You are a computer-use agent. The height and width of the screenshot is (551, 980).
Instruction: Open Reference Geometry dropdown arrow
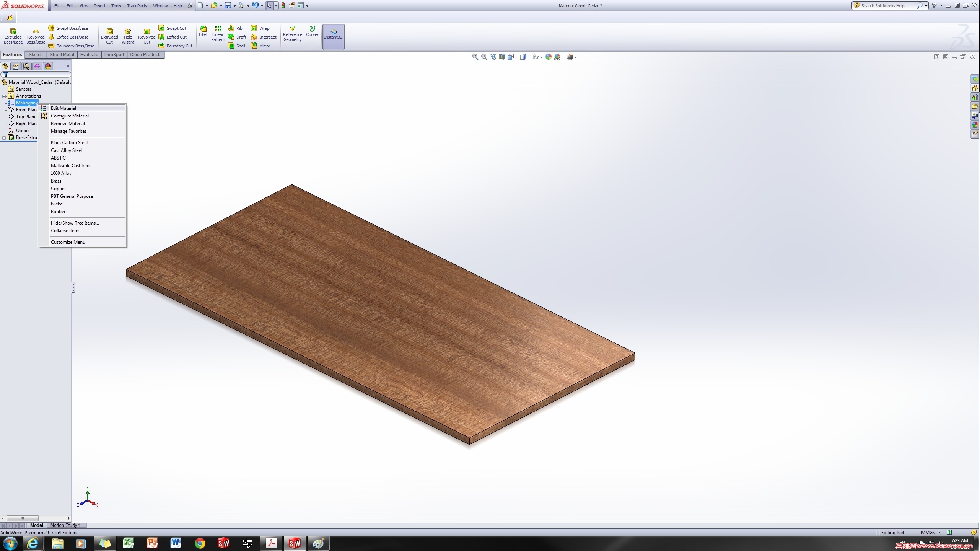(x=293, y=47)
